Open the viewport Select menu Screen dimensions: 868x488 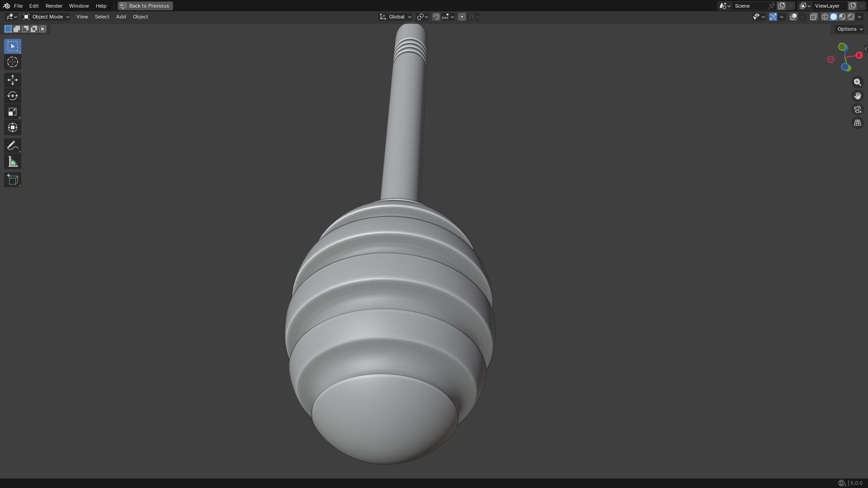click(102, 17)
